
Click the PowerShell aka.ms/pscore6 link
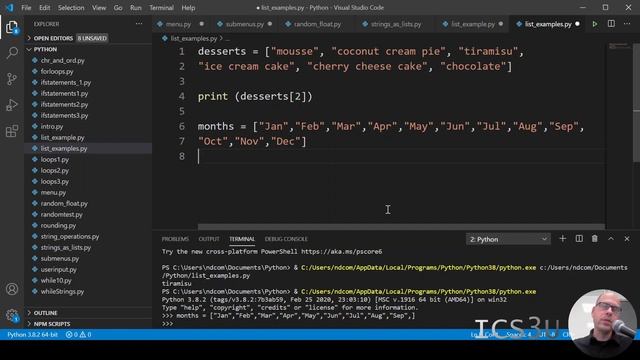point(342,252)
